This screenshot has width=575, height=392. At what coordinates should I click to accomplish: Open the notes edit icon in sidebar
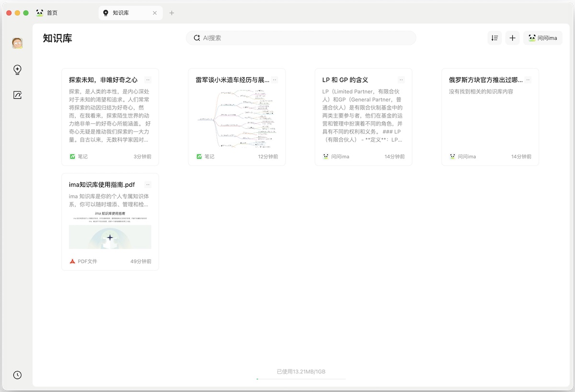17,95
